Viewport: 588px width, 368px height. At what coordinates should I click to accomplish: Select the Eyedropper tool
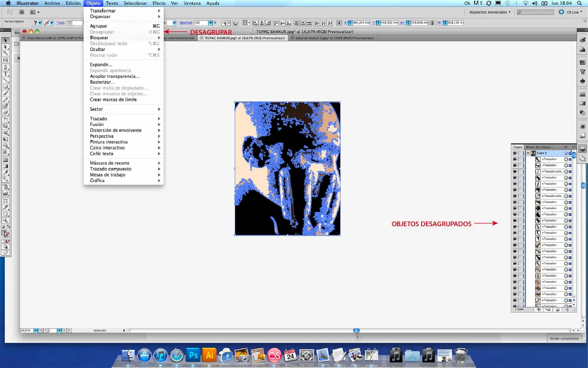[x=5, y=173]
